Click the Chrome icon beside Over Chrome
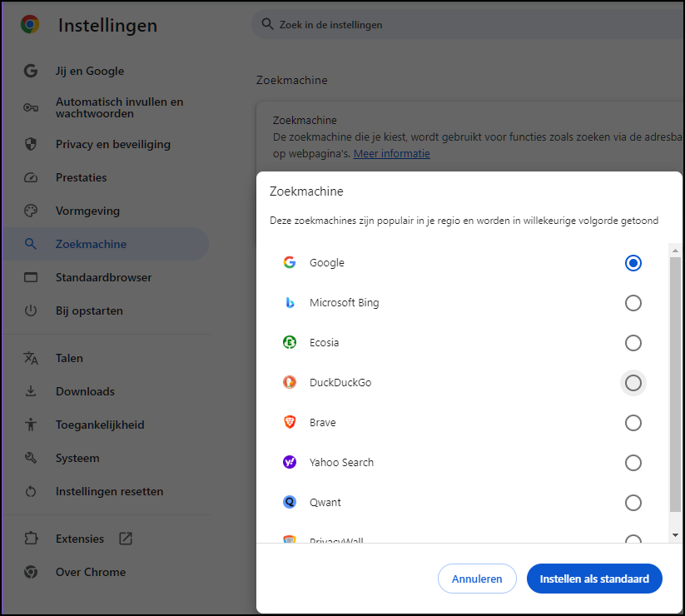The width and height of the screenshot is (685, 616). click(31, 572)
